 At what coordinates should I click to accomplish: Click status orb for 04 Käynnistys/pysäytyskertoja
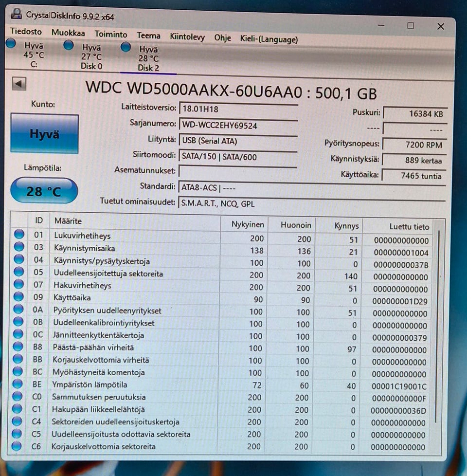click(x=19, y=259)
